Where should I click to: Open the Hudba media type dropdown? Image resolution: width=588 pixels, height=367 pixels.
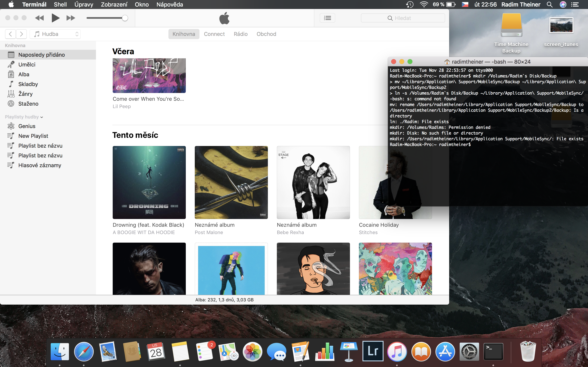click(x=55, y=34)
